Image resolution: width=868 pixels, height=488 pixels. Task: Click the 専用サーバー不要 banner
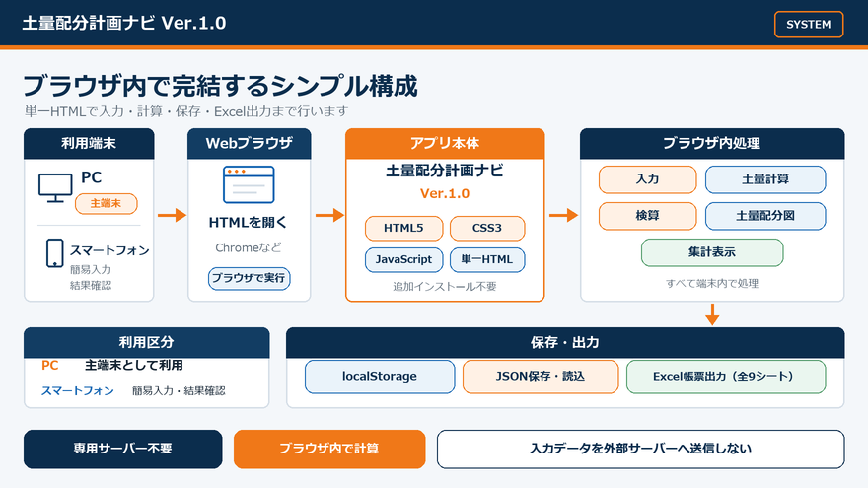pyautogui.click(x=123, y=450)
